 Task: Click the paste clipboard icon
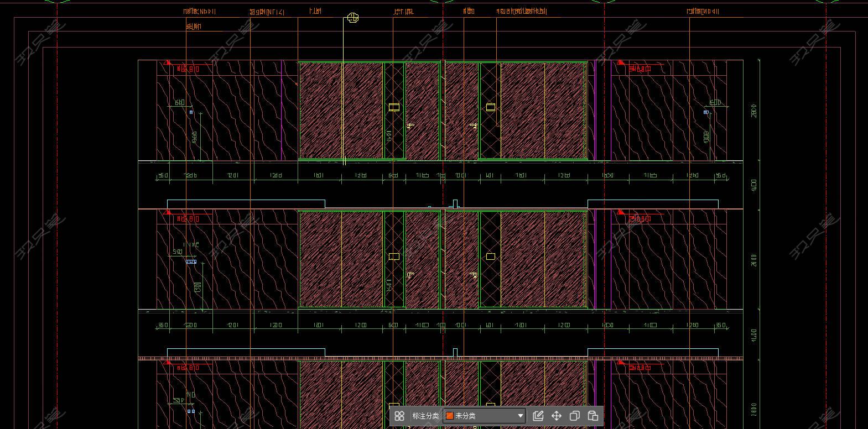pyautogui.click(x=592, y=416)
